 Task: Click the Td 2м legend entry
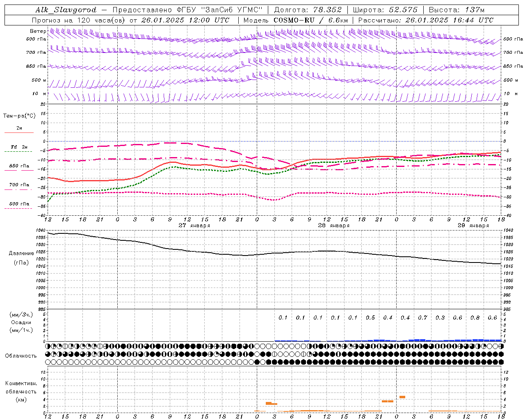[x=19, y=147]
